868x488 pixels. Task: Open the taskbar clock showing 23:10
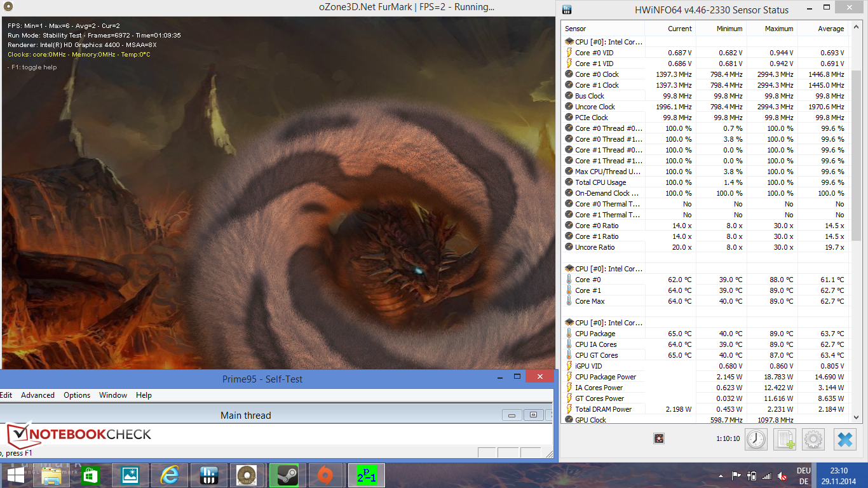838,475
